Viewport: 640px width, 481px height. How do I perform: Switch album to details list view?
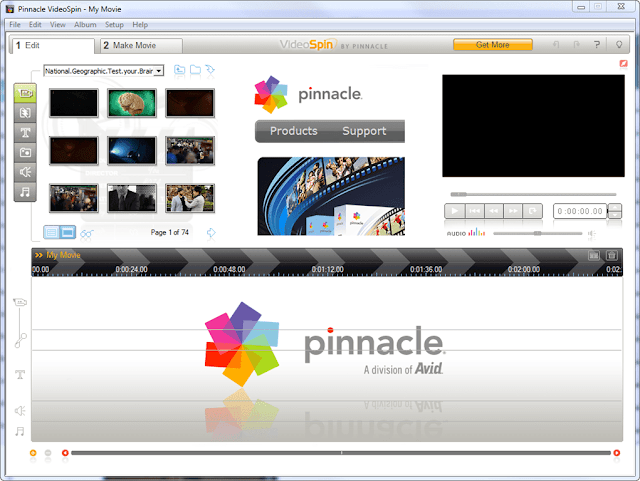coord(51,232)
